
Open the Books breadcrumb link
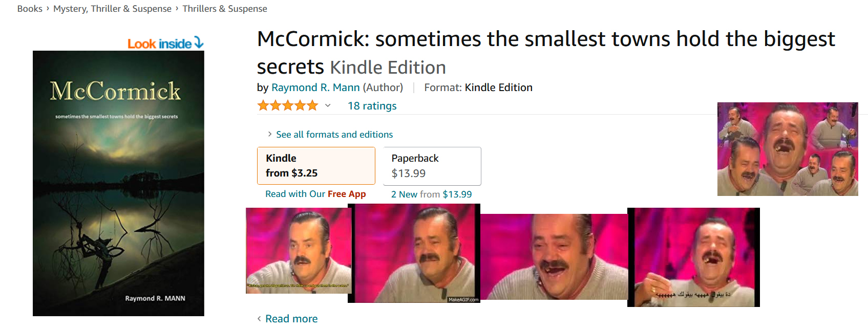(x=30, y=9)
